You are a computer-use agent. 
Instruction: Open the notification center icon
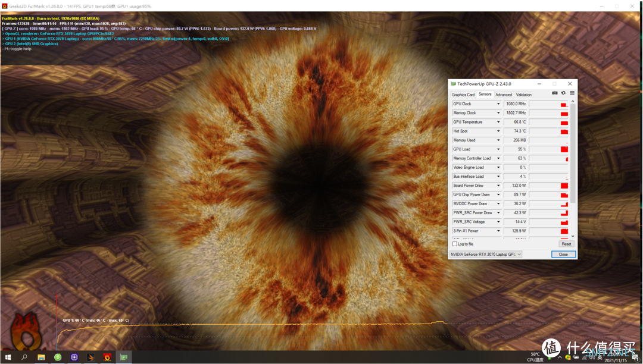pos(635,357)
